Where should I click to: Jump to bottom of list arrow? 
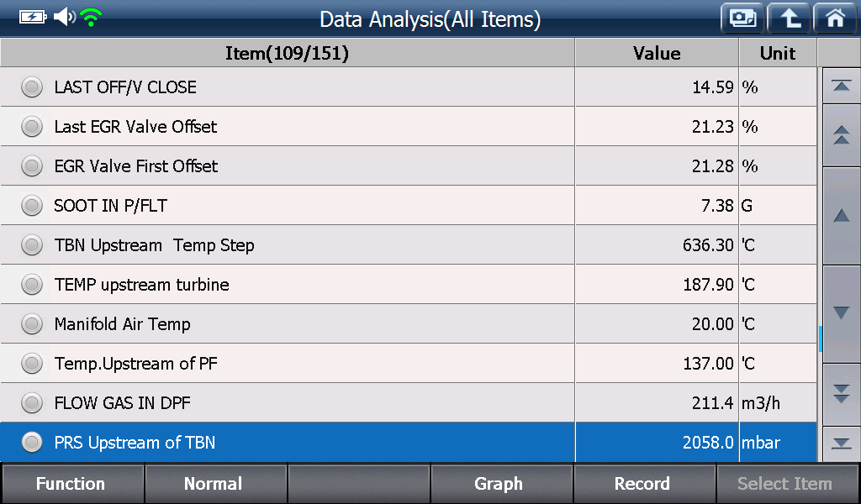tap(841, 444)
